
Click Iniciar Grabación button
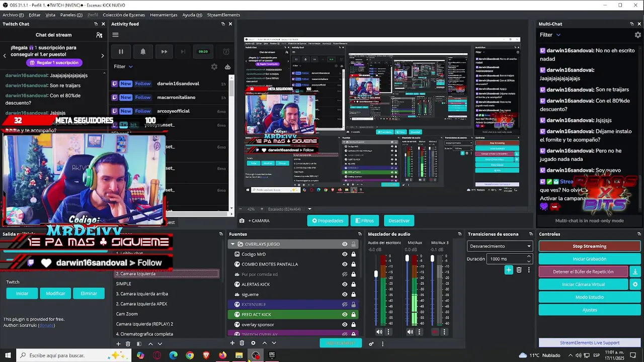589,259
